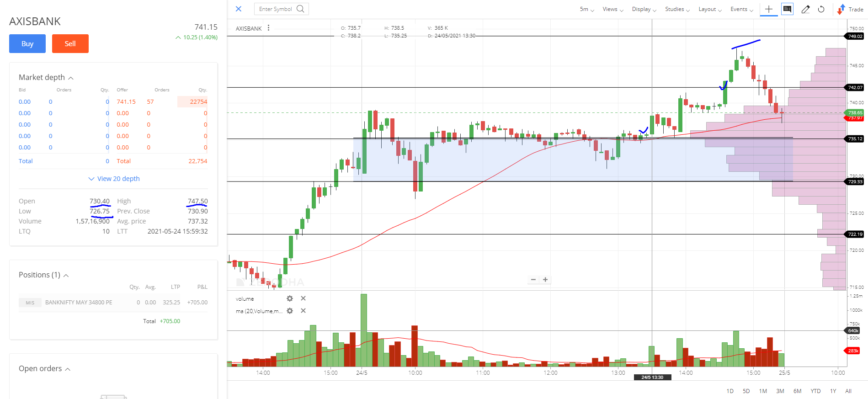
Task: Click the blue Buy button
Action: coord(27,44)
